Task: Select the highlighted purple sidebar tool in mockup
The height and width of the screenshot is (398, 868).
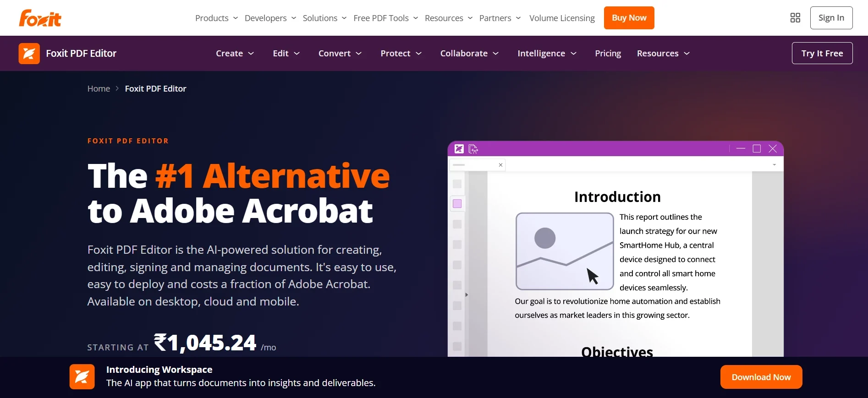Action: pyautogui.click(x=457, y=204)
